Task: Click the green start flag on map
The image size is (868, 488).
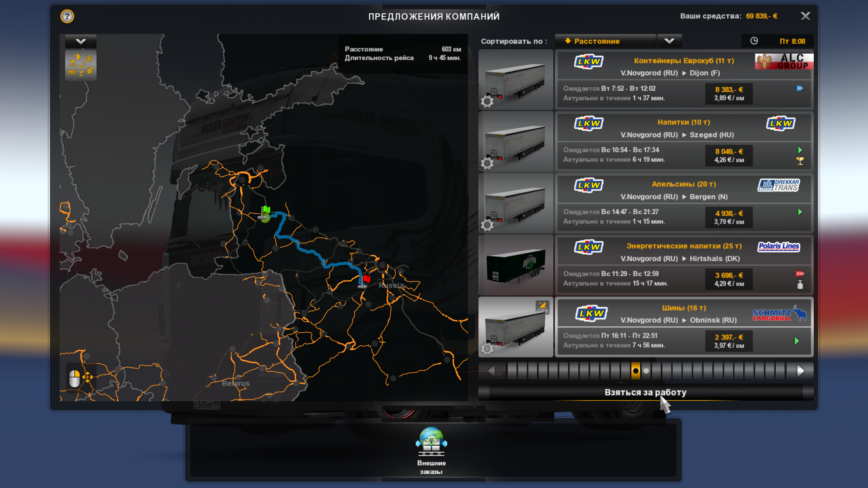Action: pyautogui.click(x=266, y=210)
